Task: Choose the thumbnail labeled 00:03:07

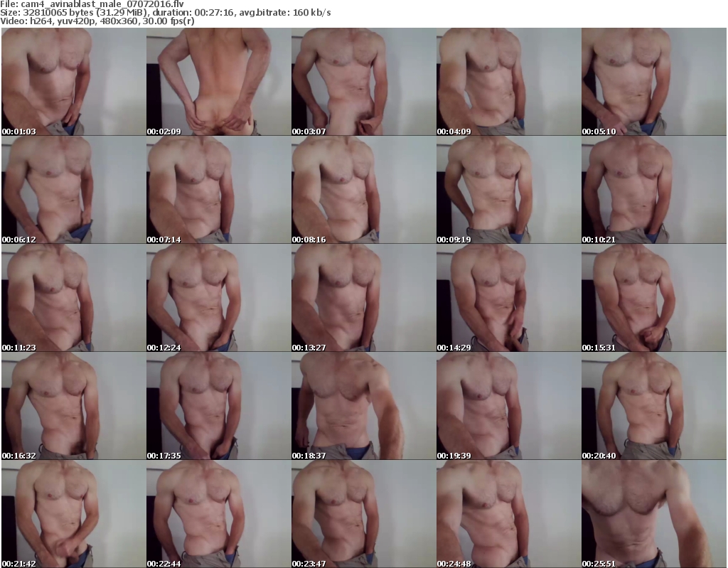Action: click(364, 81)
